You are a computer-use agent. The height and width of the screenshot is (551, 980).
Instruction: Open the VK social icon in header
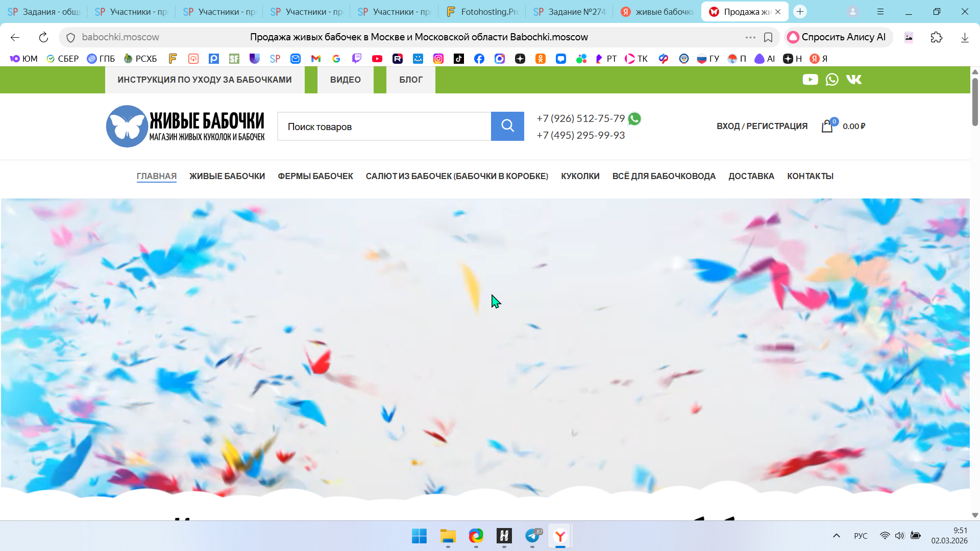854,80
